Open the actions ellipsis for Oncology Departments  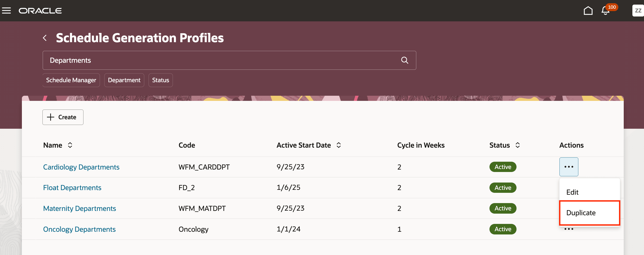click(569, 229)
